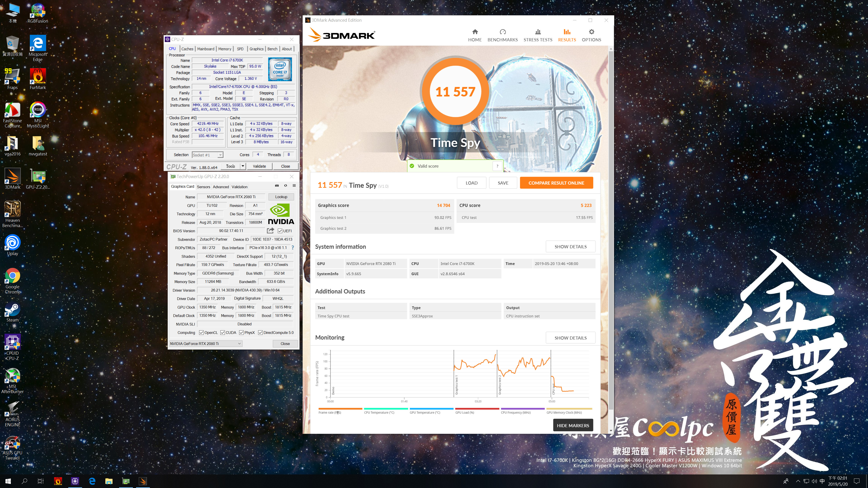This screenshot has width=868, height=488.
Task: Open Task View on taskbar
Action: 40,481
